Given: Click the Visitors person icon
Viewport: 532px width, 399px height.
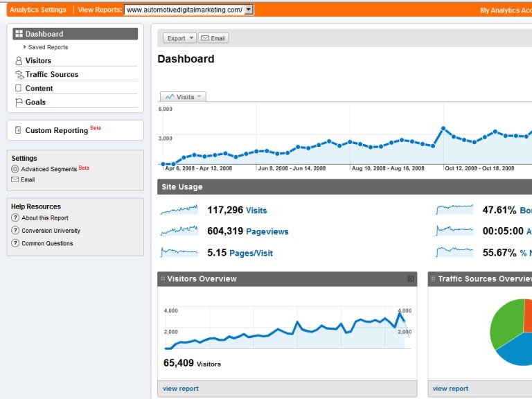Looking at the screenshot, I should pyautogui.click(x=19, y=61).
